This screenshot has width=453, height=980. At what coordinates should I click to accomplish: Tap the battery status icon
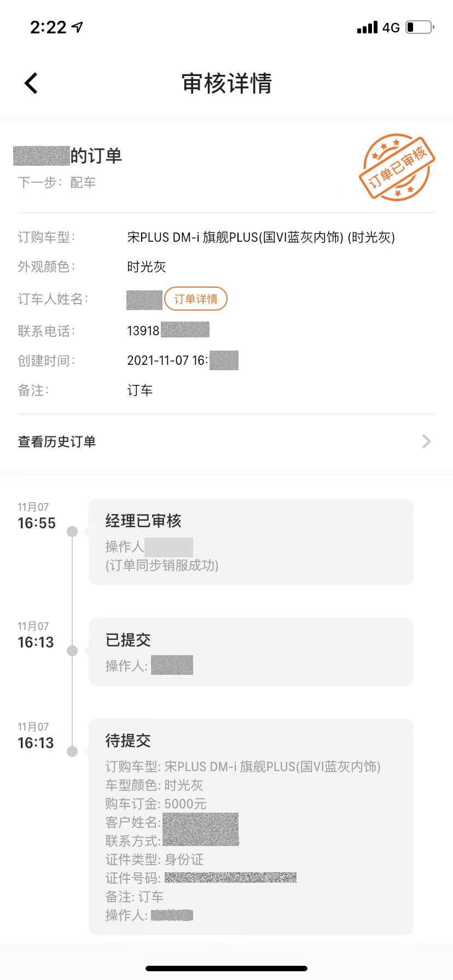420,27
